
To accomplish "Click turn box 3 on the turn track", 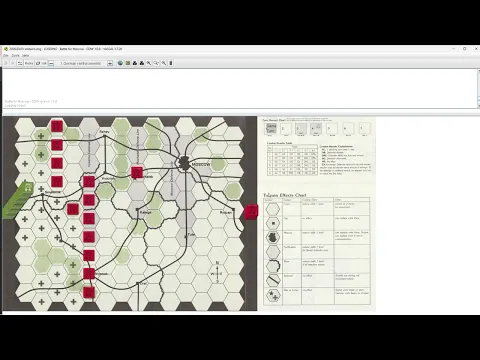I will 301,129.
